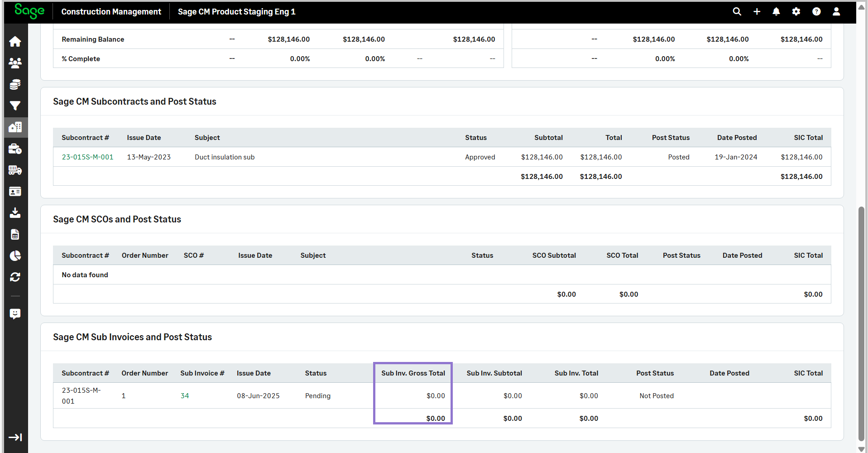Click the Approved status cell

[480, 157]
